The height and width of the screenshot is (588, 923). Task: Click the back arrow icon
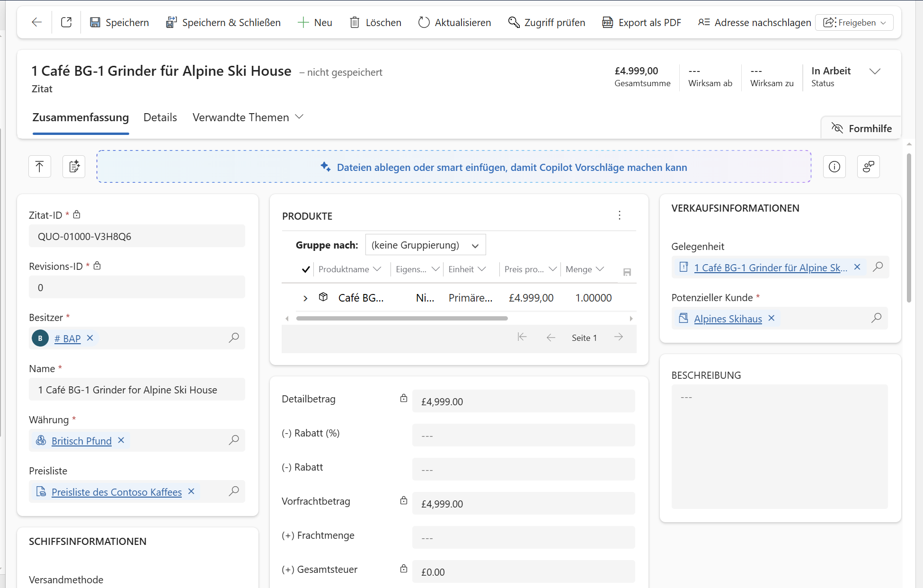36,22
